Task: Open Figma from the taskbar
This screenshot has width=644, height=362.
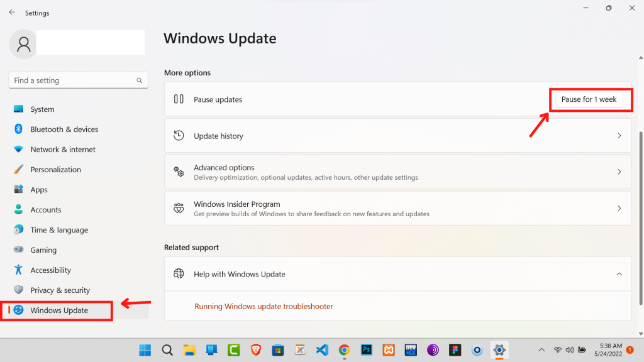Action: pos(455,350)
